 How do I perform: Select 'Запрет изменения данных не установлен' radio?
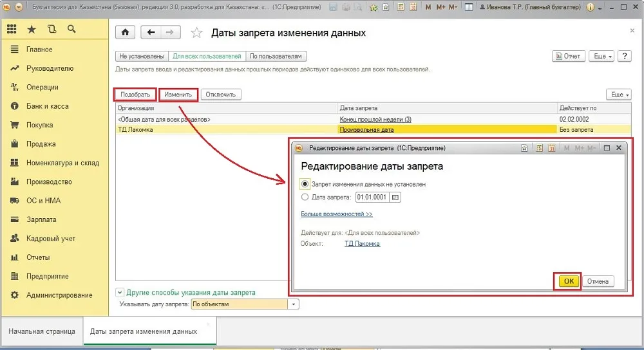(305, 184)
